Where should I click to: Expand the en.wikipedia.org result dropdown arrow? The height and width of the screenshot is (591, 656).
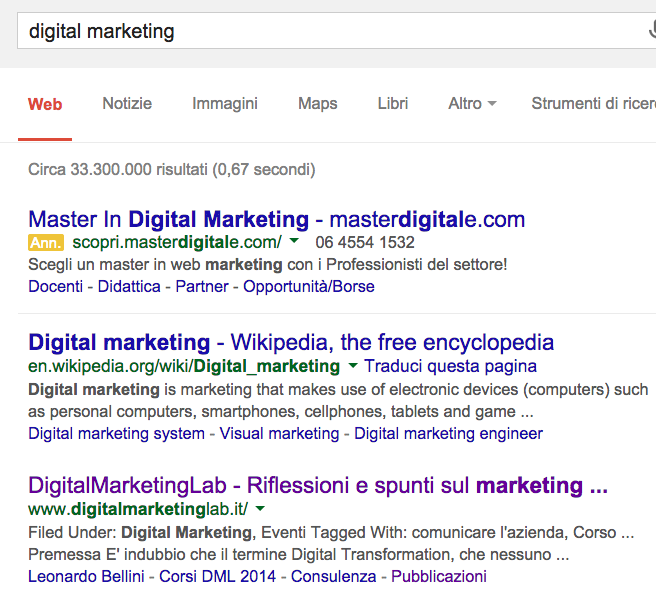pos(353,365)
